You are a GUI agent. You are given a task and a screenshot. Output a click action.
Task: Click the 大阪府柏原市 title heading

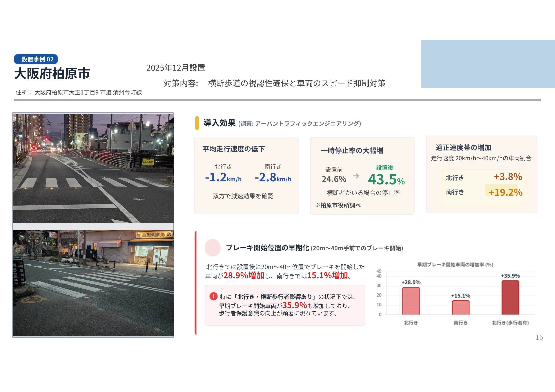[x=52, y=74]
